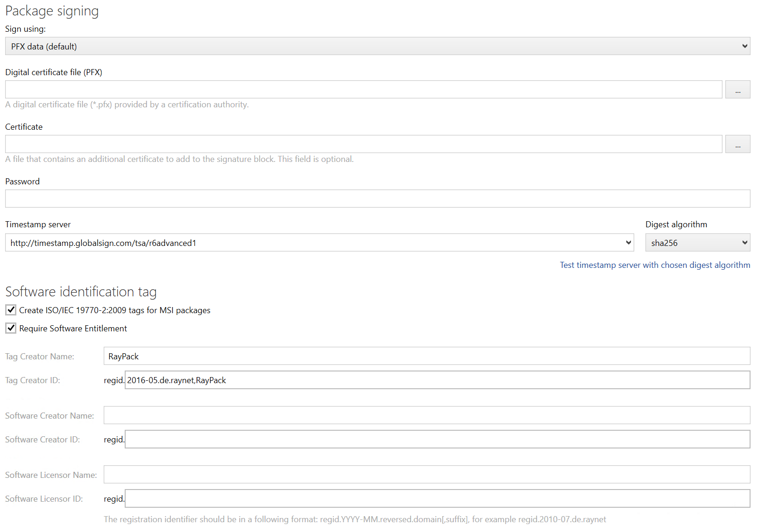Disable Require Software Entitlement
This screenshot has height=532, width=758.
click(x=10, y=328)
